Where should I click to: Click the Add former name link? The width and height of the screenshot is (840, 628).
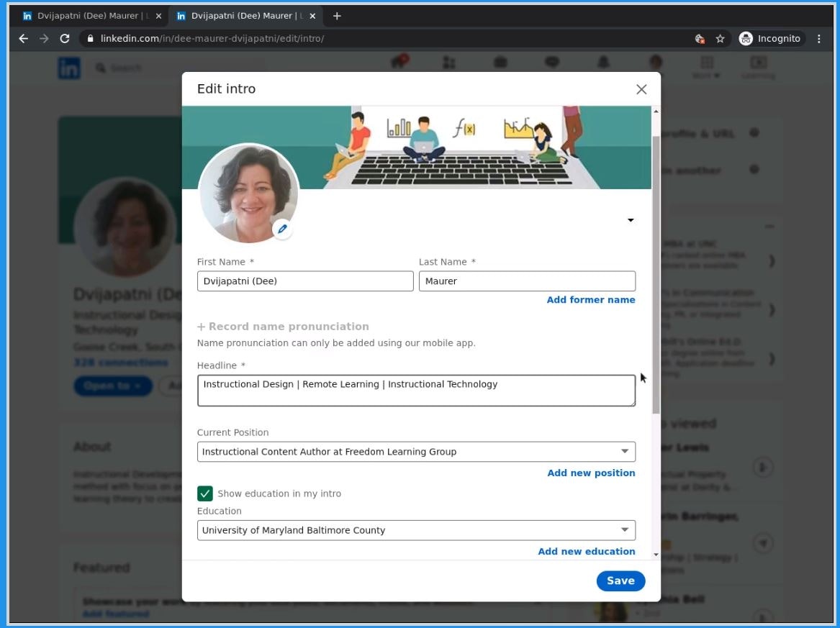click(591, 300)
